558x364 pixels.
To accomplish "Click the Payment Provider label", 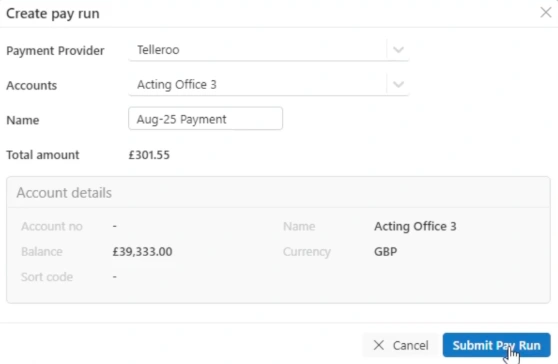I will 55,51.
